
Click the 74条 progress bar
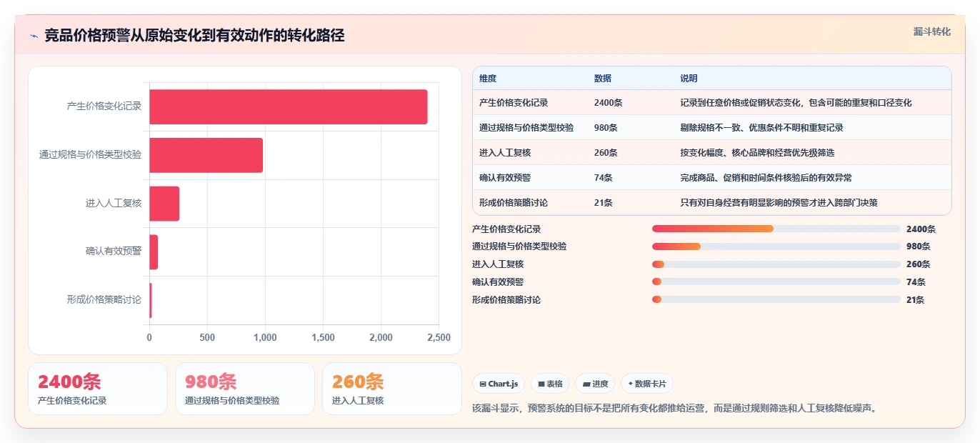pyautogui.click(x=776, y=282)
